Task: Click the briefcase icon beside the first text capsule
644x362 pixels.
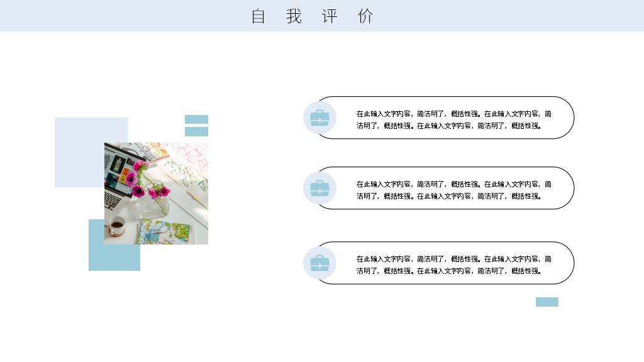Action: pyautogui.click(x=319, y=118)
